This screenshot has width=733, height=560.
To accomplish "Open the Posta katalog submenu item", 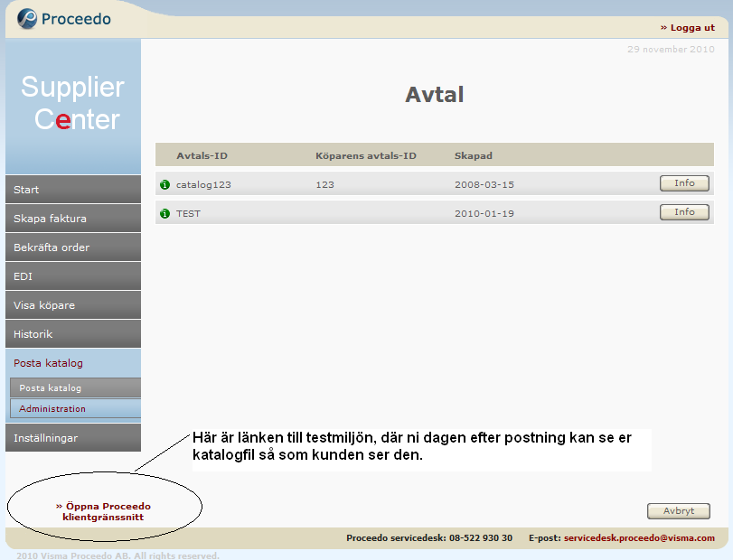I will 75,387.
